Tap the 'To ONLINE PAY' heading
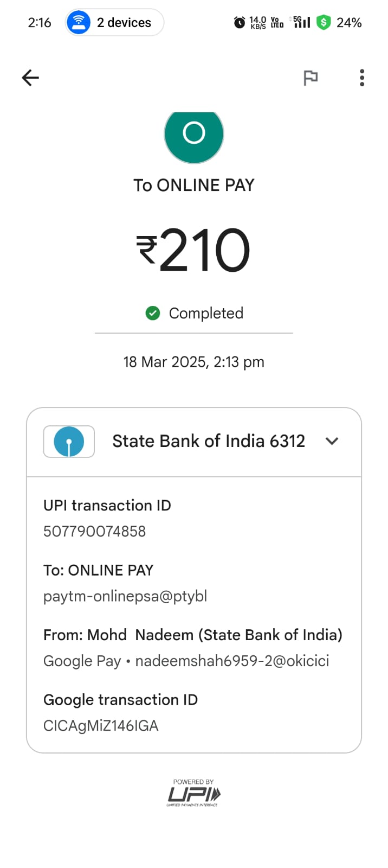Screen dimensions: 388x868 194,186
